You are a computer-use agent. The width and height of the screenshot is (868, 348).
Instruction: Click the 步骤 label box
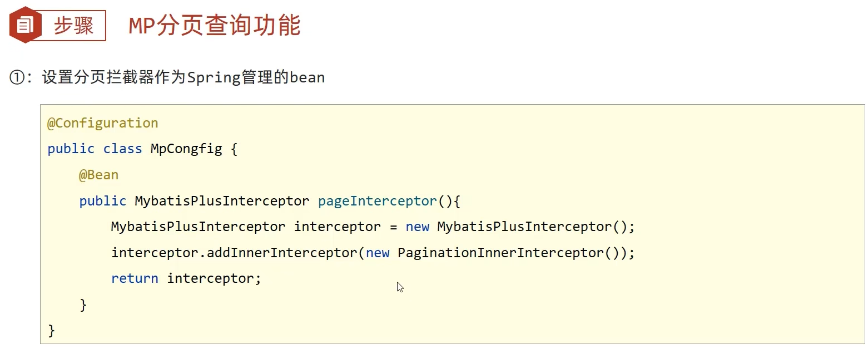73,26
